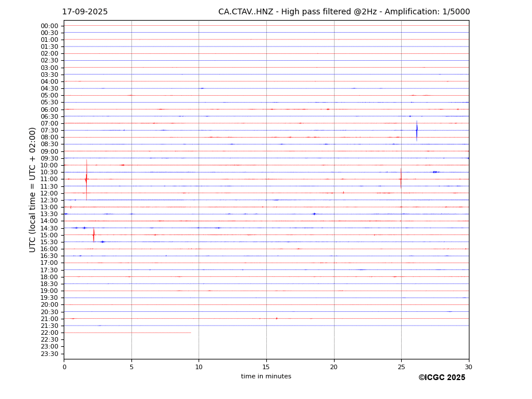
Task: Click the tall red spike near minute 2 on 11:00 trace
Action: 86,179
